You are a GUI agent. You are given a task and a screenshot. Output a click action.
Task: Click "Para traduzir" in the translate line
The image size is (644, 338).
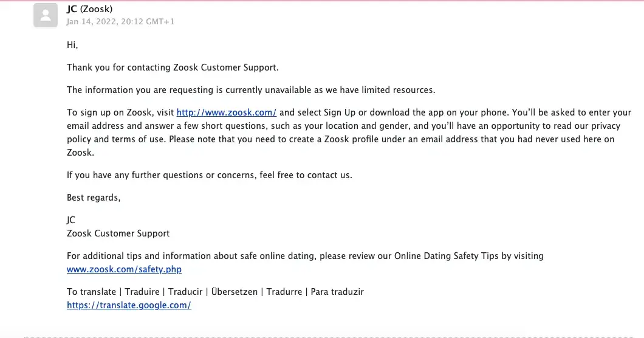(x=337, y=292)
